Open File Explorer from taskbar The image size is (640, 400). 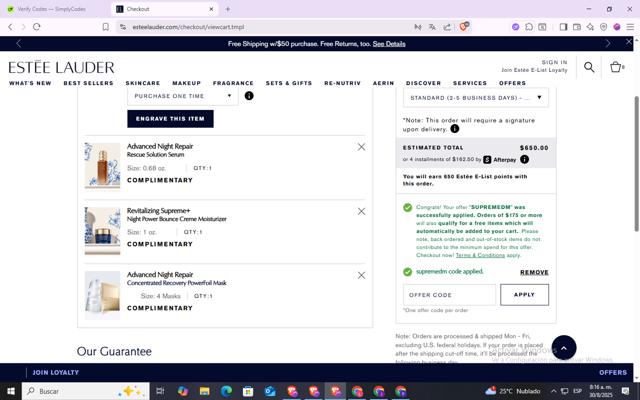[x=204, y=391]
